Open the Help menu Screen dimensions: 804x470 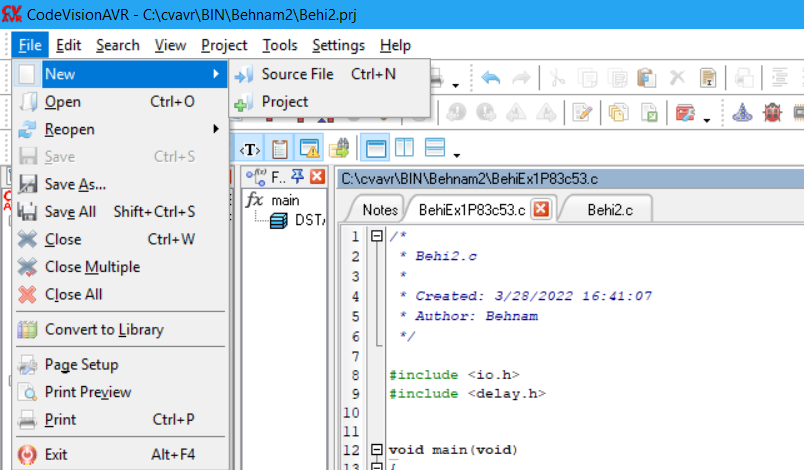pos(395,45)
